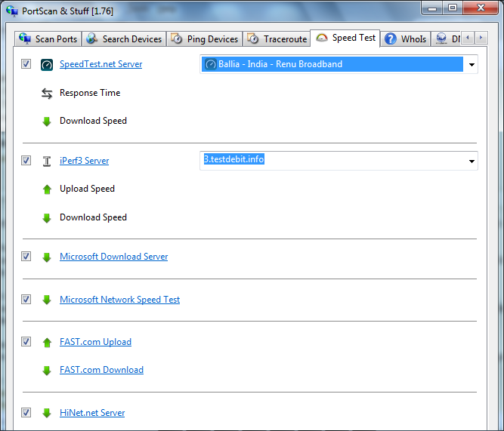This screenshot has width=504, height=431.
Task: Open the iPerf3 server dropdown arrow
Action: [x=472, y=161]
